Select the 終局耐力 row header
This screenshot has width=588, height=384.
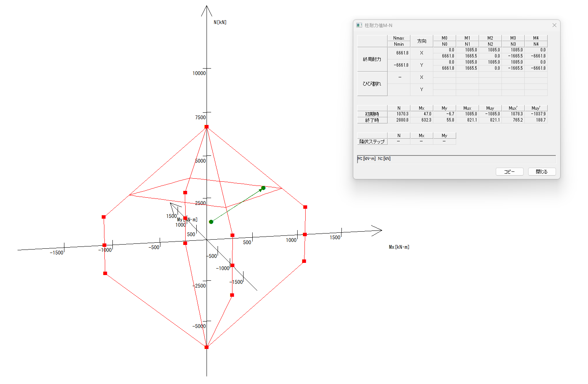[x=372, y=59]
